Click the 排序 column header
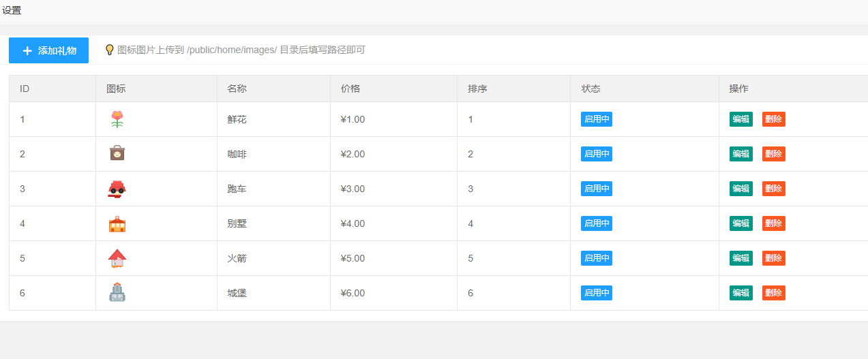Image resolution: width=868 pixels, height=359 pixels. click(477, 89)
